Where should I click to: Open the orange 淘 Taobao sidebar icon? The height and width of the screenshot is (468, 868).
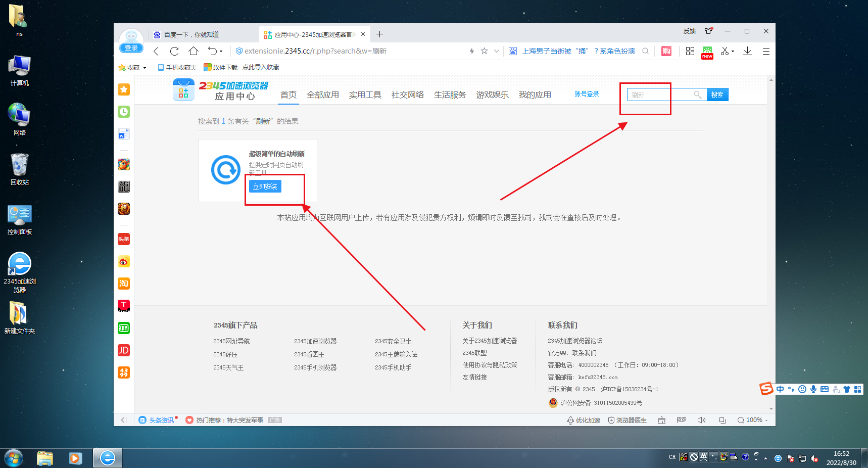[x=124, y=284]
